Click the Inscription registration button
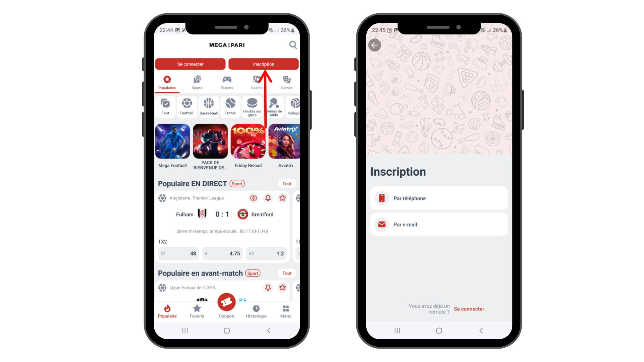Image resolution: width=644 pixels, height=362 pixels. tap(263, 64)
